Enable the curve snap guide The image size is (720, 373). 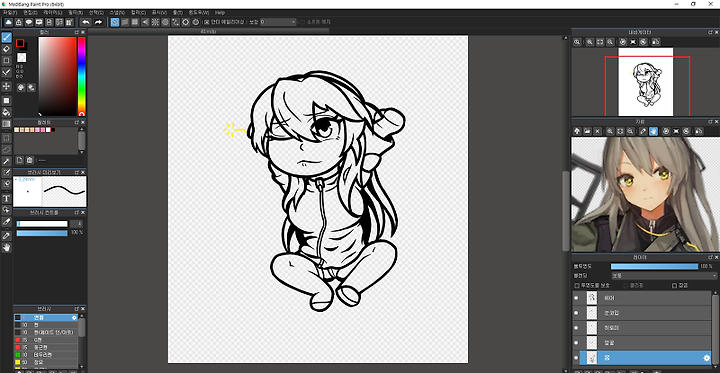[175, 22]
